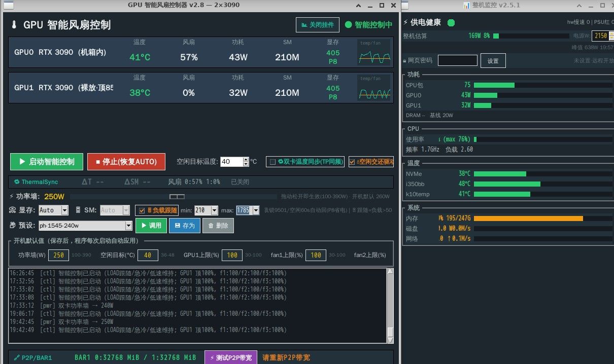Enable 双卡温度同步(TP同频) checkbox
This screenshot has width=614, height=364.
273,162
